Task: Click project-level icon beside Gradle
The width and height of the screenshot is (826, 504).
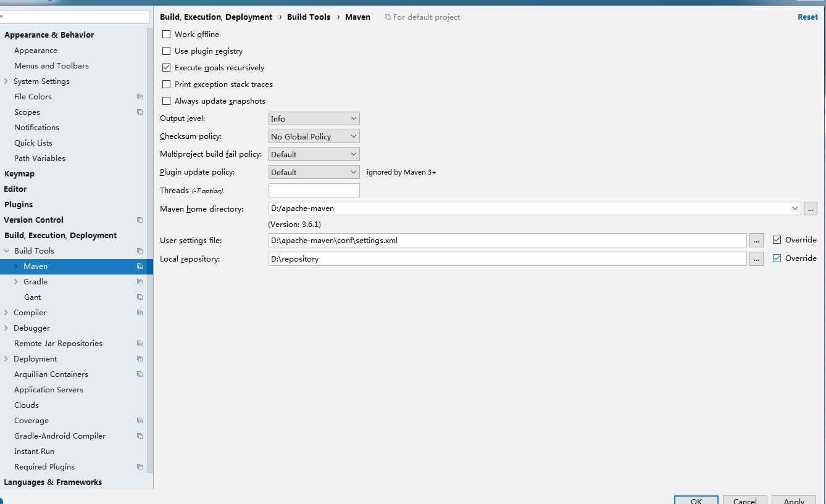Action: pos(140,282)
